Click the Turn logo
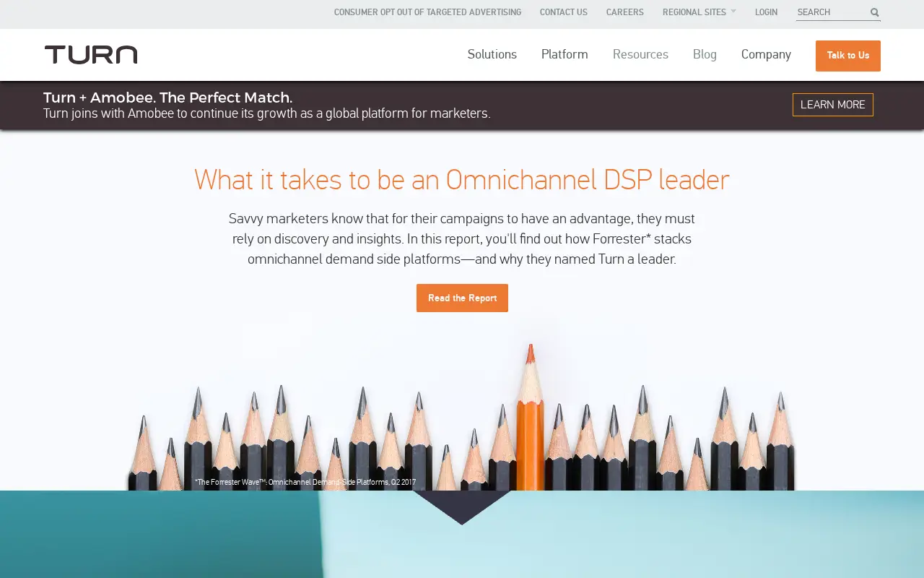The height and width of the screenshot is (578, 924). 91,55
